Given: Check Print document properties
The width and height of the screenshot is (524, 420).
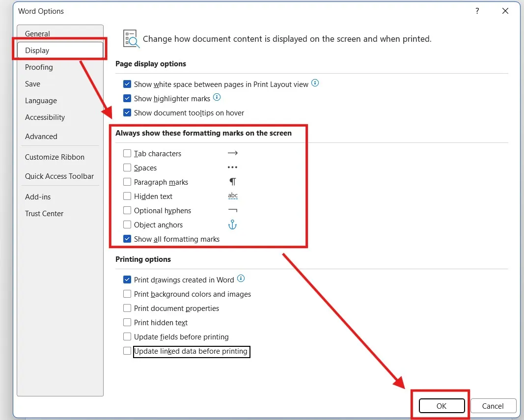Looking at the screenshot, I should click(127, 308).
